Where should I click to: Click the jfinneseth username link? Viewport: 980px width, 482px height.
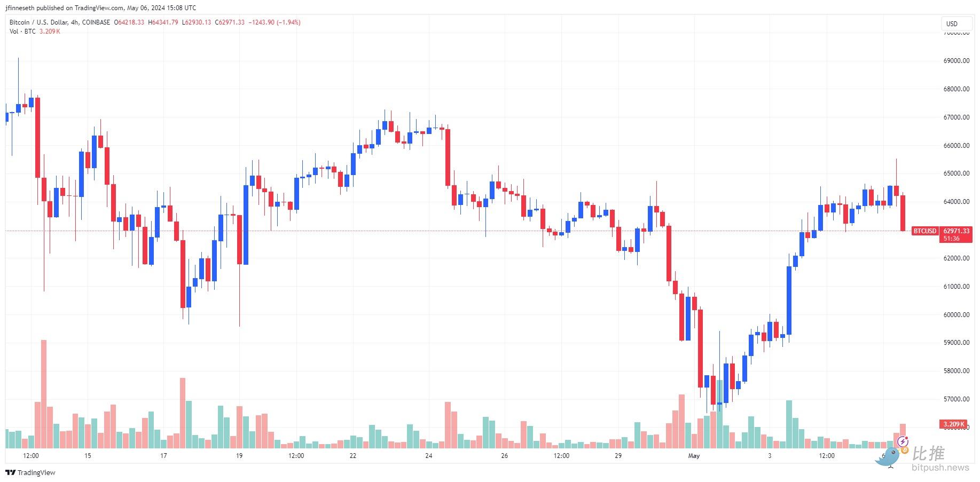[x=20, y=7]
